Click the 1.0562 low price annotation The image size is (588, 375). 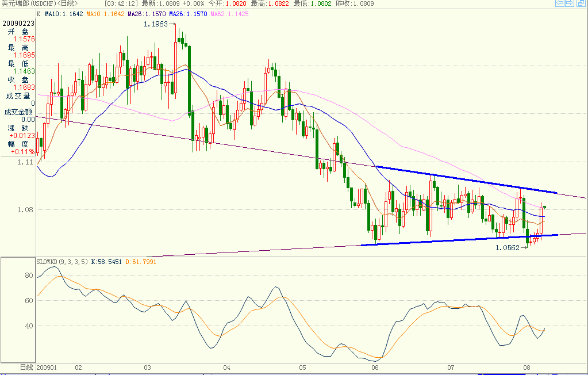pos(508,248)
